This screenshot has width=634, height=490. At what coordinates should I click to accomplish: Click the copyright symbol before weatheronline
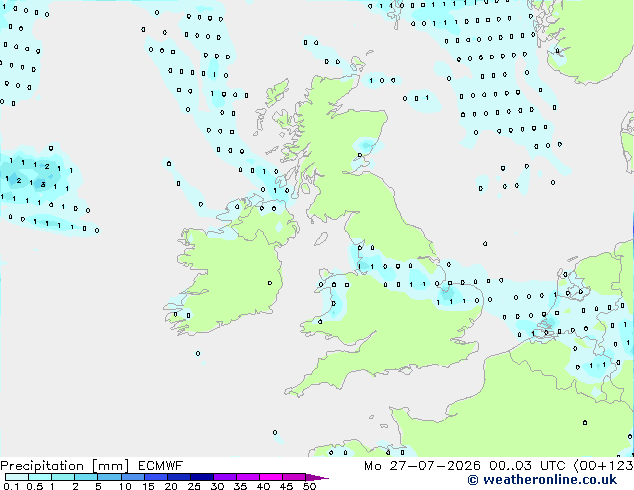point(472,480)
